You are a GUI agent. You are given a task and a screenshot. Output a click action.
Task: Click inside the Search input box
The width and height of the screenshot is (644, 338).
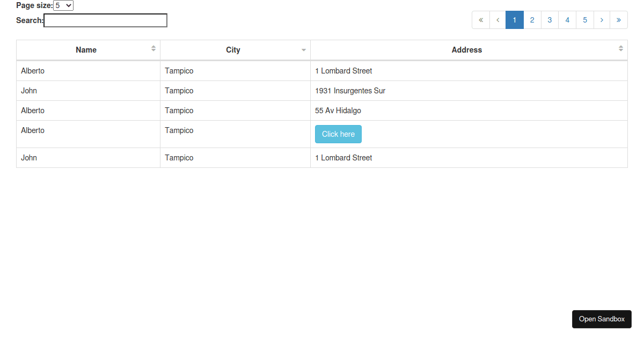click(x=105, y=20)
